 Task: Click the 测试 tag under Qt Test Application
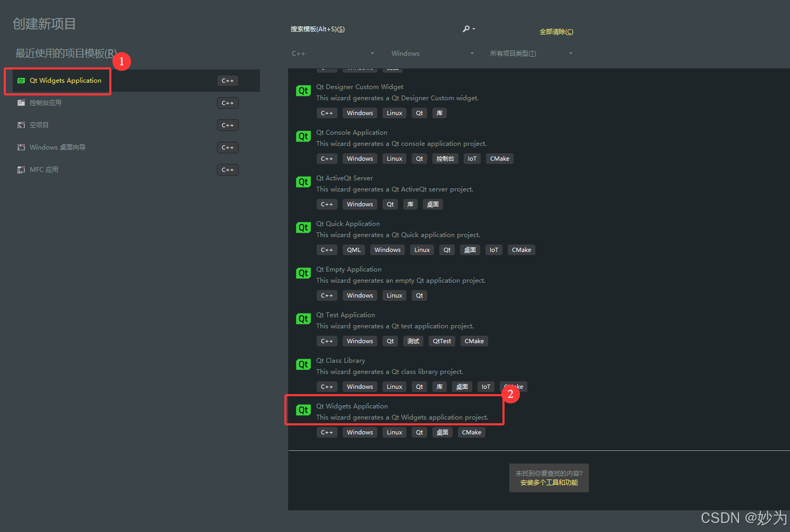pos(413,341)
